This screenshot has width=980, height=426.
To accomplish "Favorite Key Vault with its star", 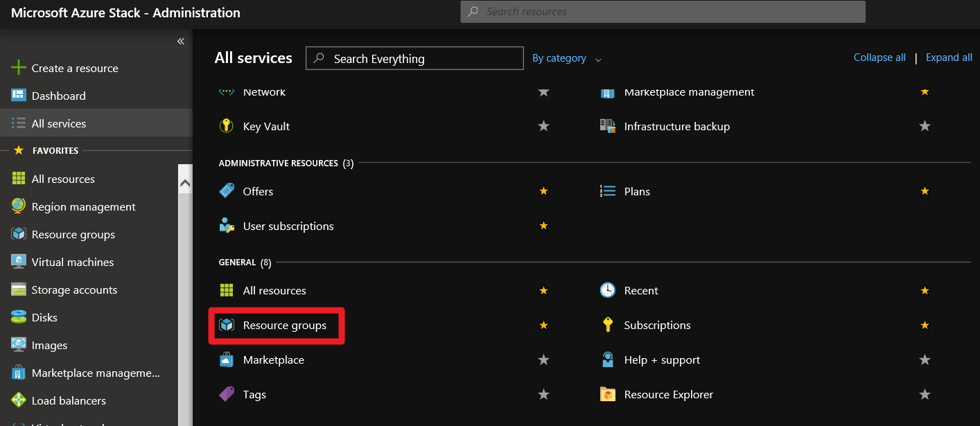I will point(544,126).
